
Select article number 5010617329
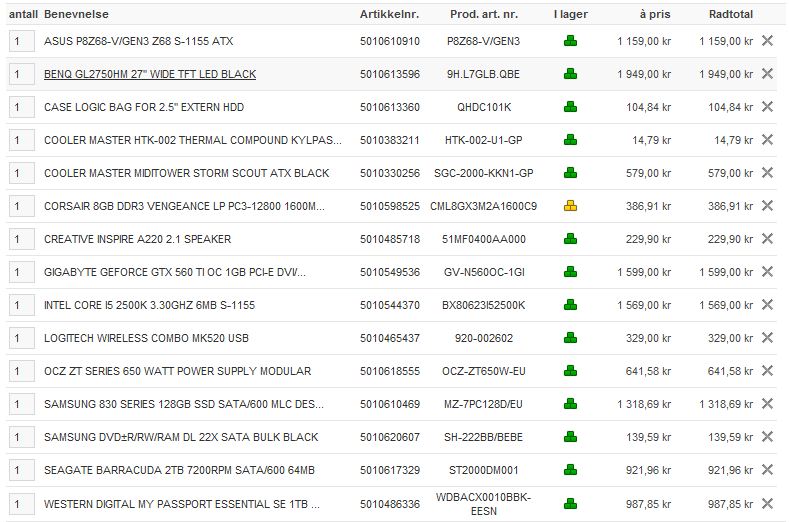click(390, 470)
